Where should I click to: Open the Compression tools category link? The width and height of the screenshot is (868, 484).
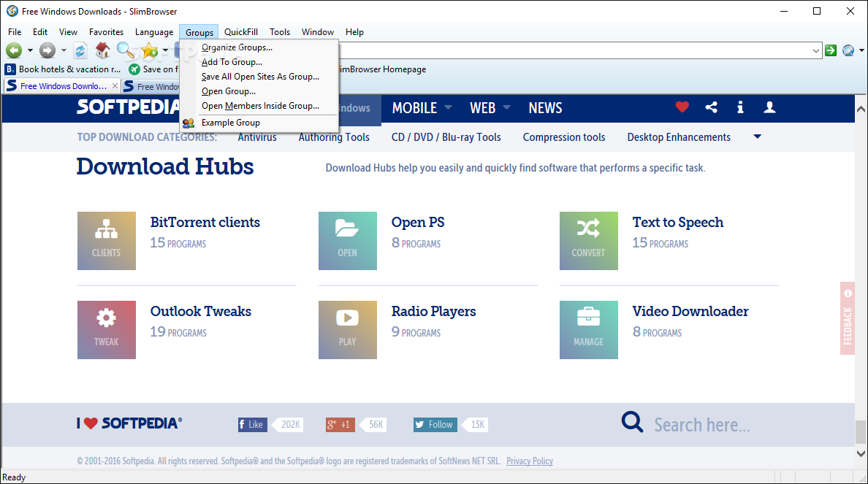(564, 137)
